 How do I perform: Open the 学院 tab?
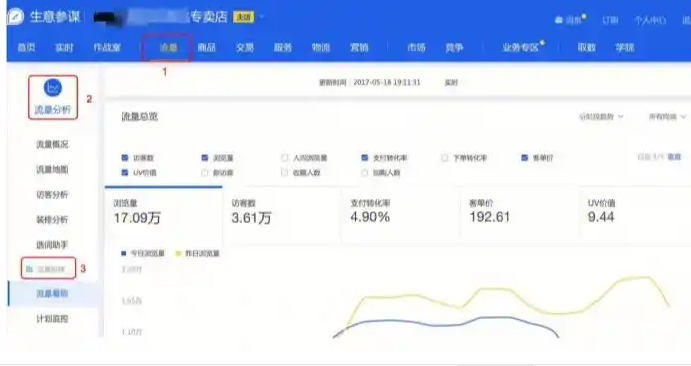[624, 48]
